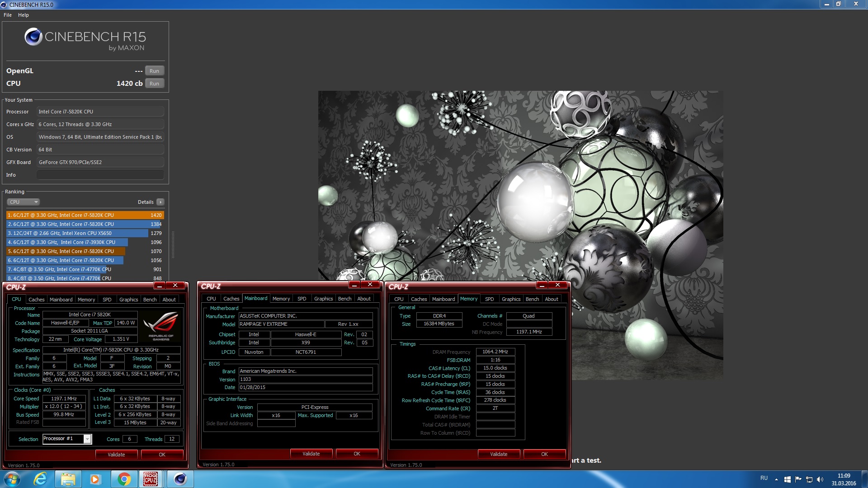
Task: Click Validate in right CPU-Z window
Action: (499, 454)
